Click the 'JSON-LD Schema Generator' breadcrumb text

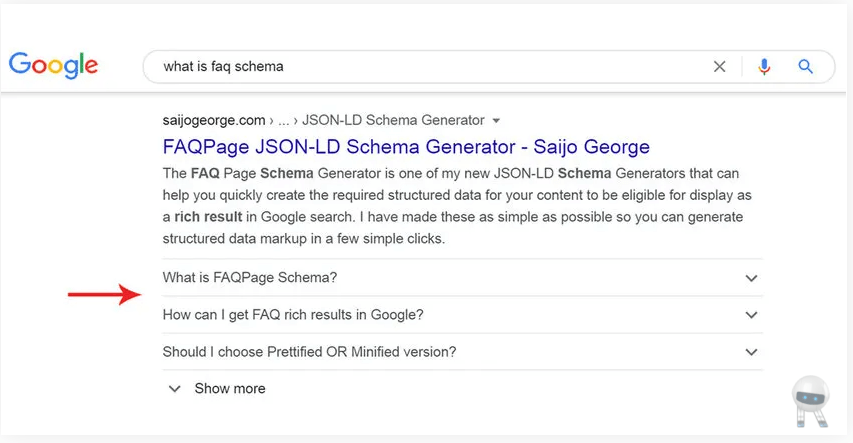click(x=393, y=120)
